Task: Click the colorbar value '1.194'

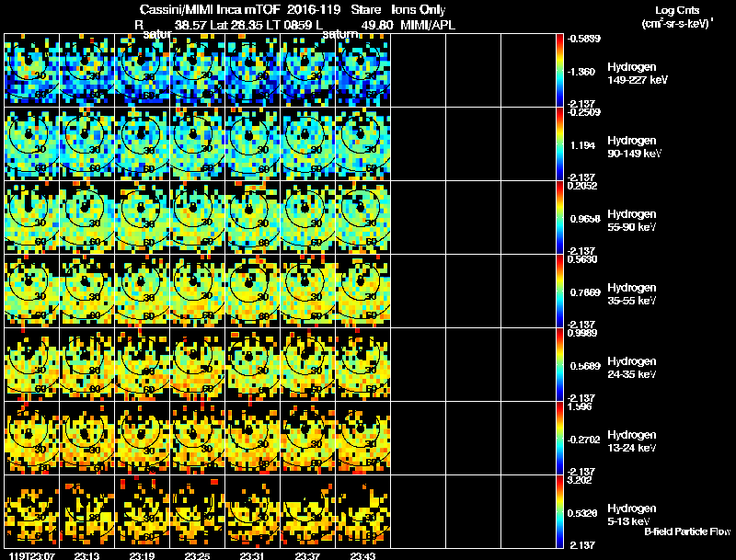Action: pos(582,145)
